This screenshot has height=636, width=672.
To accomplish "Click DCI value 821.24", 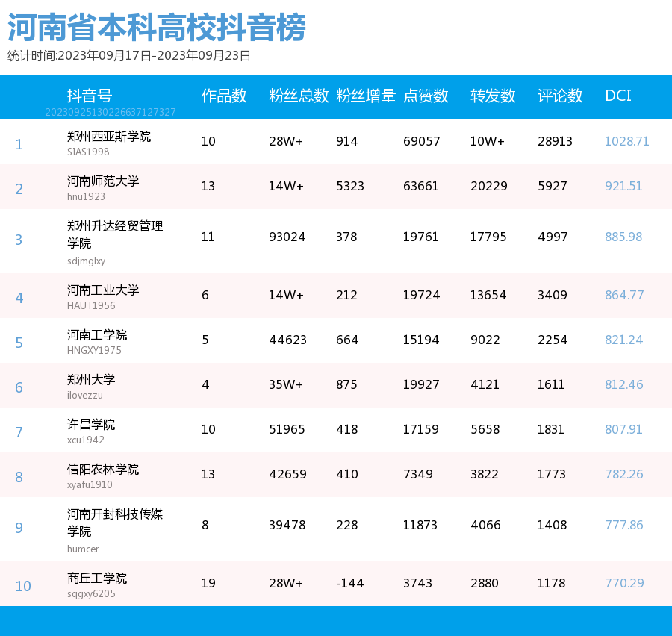I will tap(623, 340).
